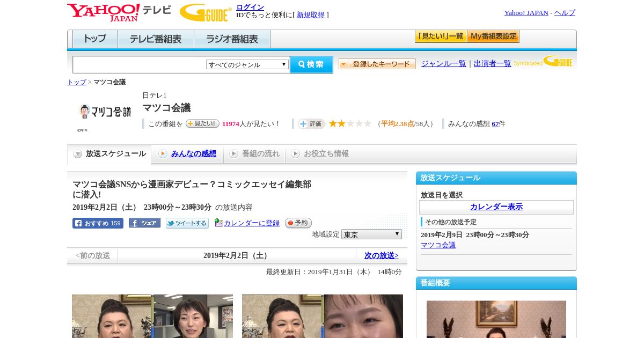The image size is (644, 338).
Task: Click the 評価 plus rating button
Action: 312,124
